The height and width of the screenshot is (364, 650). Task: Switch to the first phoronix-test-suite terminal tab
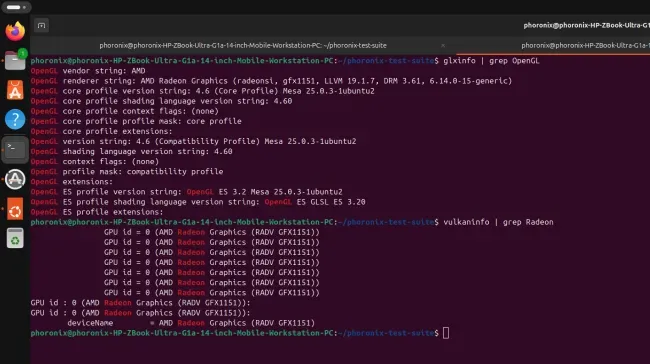tap(243, 46)
